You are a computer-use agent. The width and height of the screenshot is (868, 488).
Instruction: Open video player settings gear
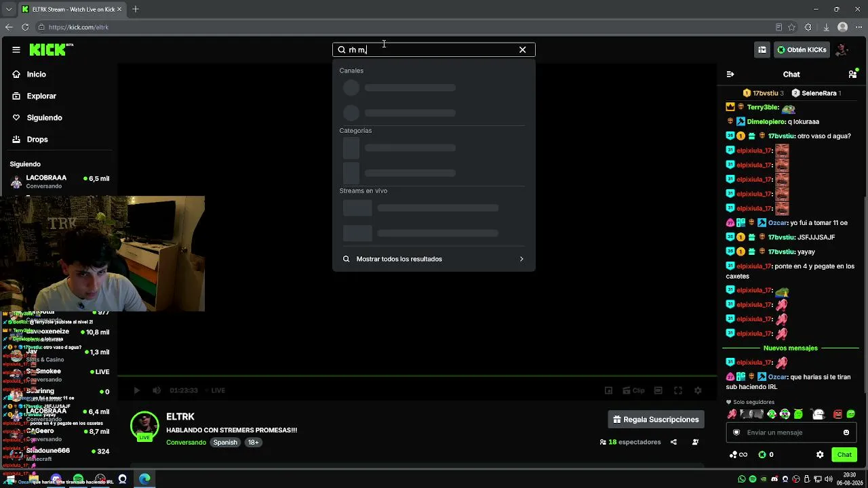(698, 390)
